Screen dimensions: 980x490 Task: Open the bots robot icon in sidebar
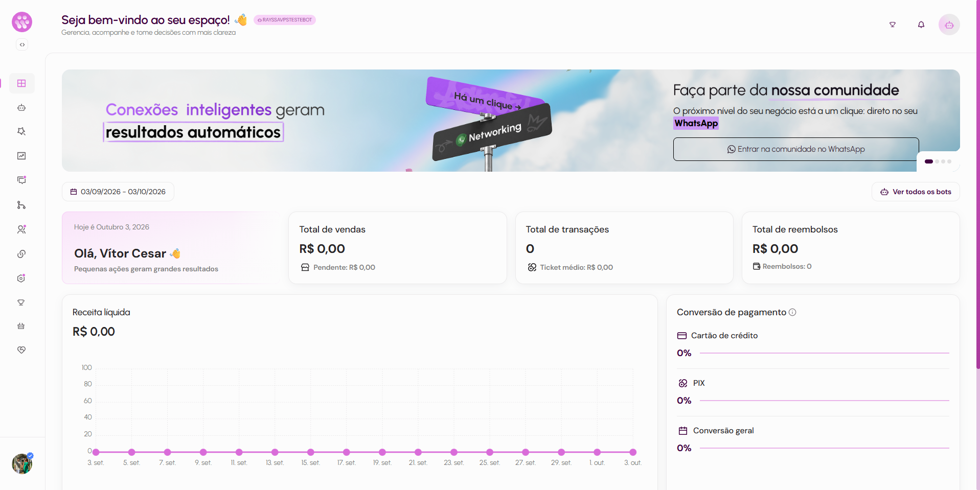click(x=21, y=108)
